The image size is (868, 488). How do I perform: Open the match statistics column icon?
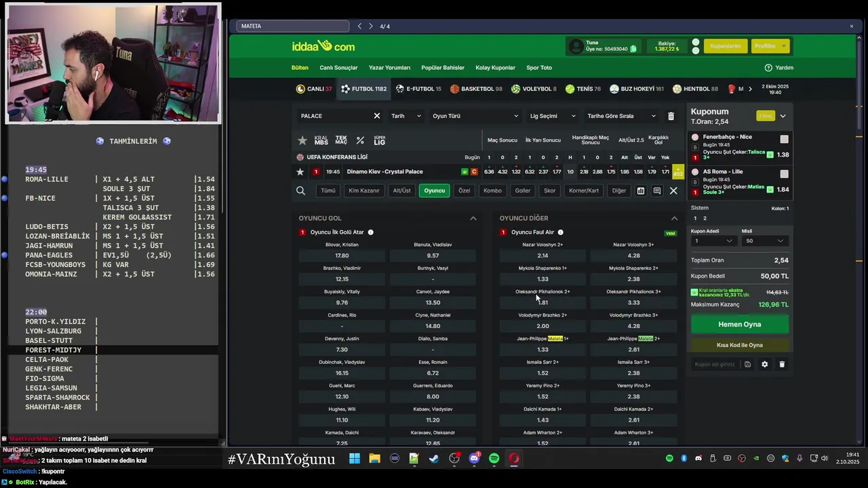pyautogui.click(x=640, y=191)
